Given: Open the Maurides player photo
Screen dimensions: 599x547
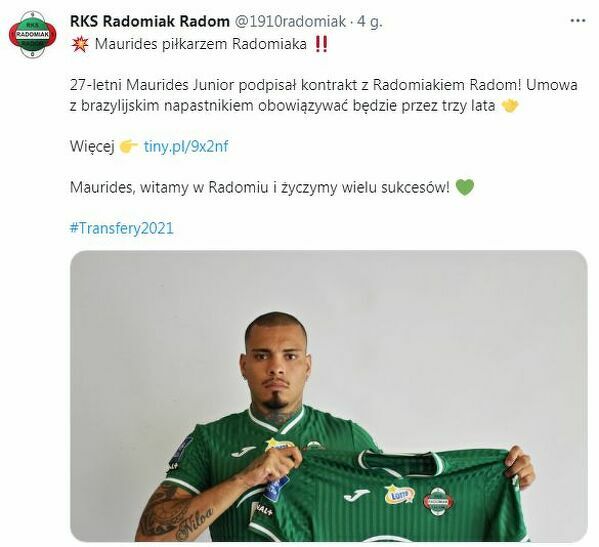Looking at the screenshot, I should 329,396.
